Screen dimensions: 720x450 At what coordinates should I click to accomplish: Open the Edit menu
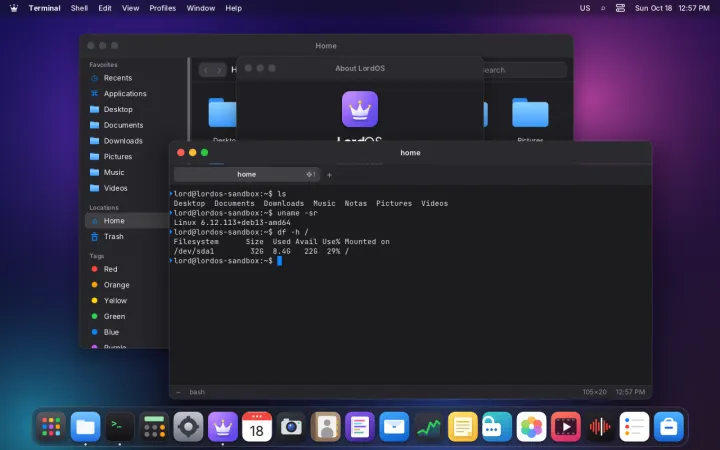tap(105, 8)
